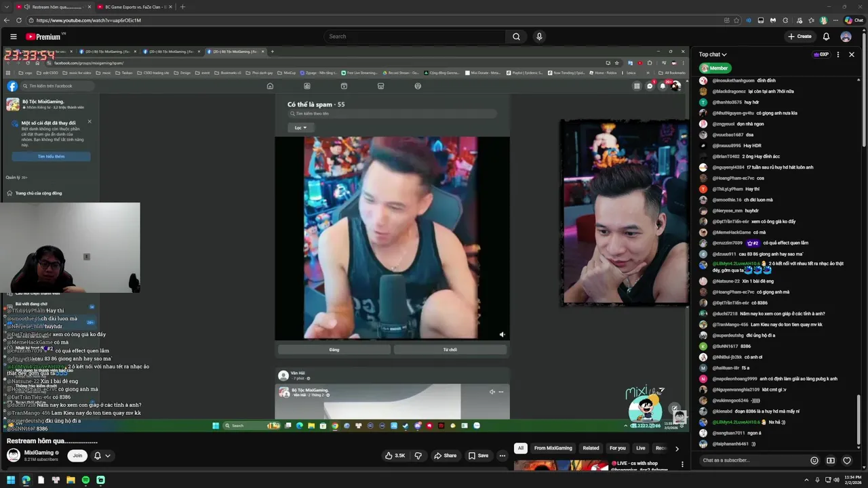
Task: Click Tìm hiểu thêm in Facebook sidebar
Action: 51,157
